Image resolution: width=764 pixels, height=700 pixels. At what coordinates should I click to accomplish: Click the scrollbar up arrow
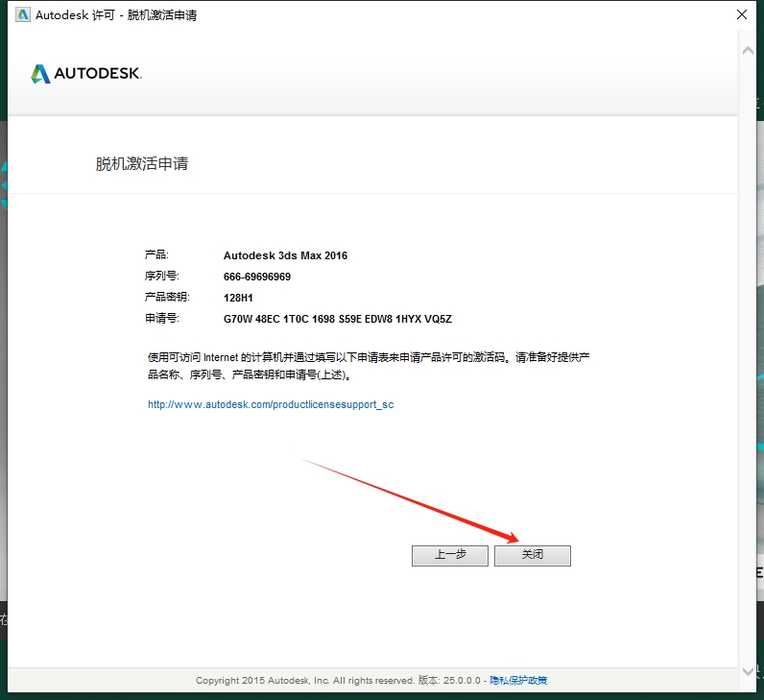(x=749, y=49)
